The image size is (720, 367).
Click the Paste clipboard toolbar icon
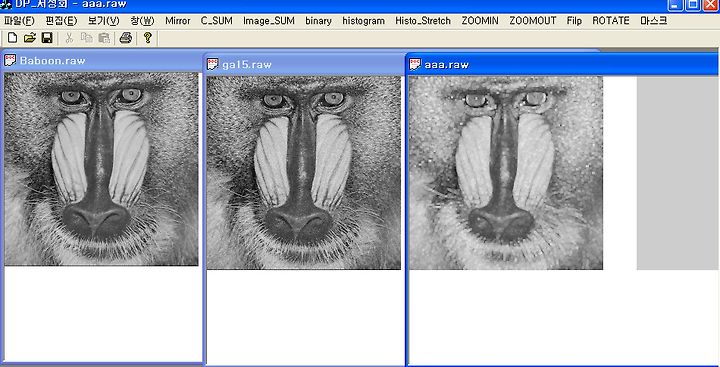point(104,38)
